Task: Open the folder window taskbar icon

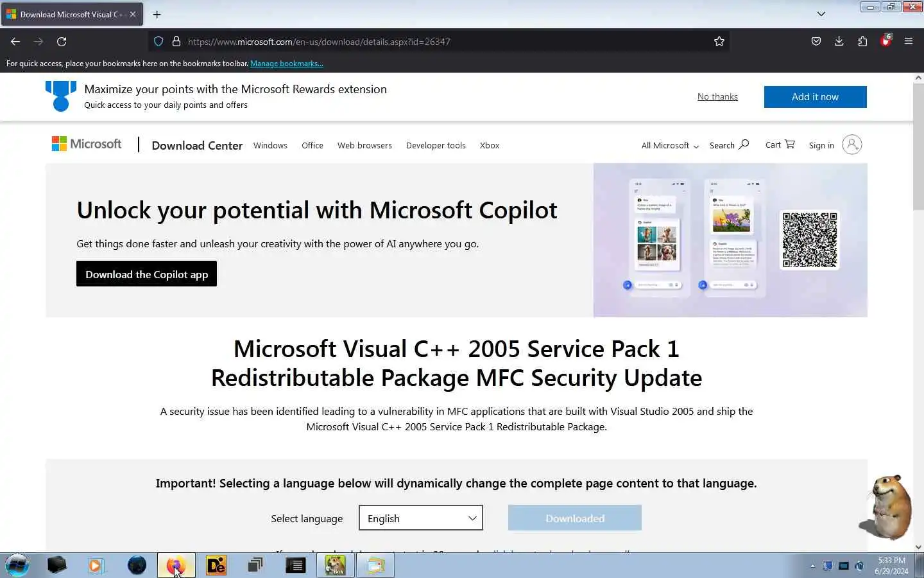Action: tap(375, 565)
